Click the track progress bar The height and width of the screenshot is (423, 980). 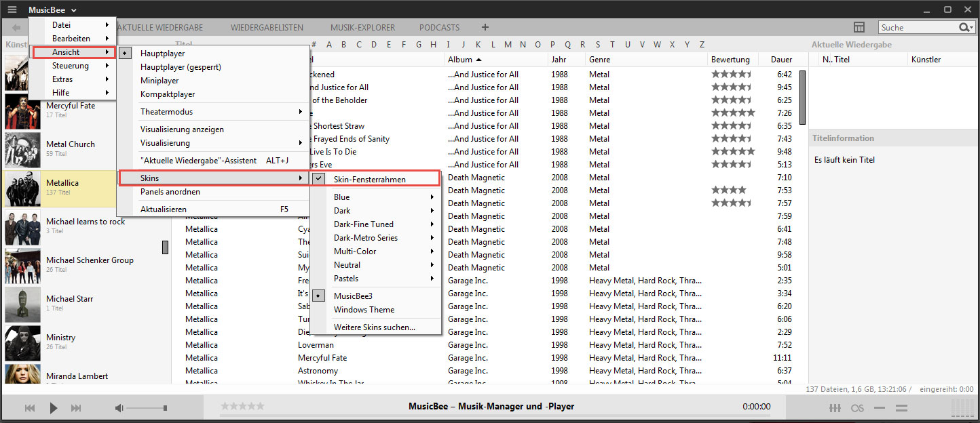tap(495, 414)
